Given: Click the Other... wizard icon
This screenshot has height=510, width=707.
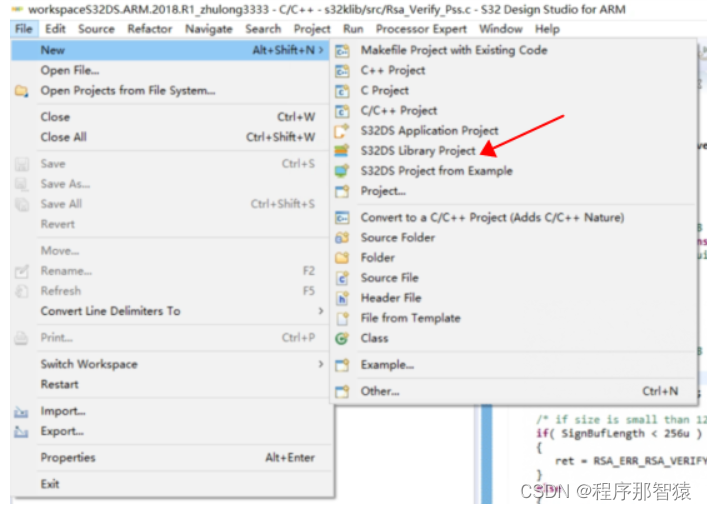Looking at the screenshot, I should point(342,392).
